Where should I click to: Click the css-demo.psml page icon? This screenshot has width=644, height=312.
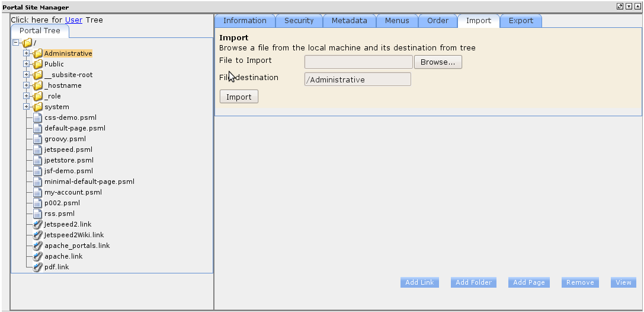coord(37,117)
